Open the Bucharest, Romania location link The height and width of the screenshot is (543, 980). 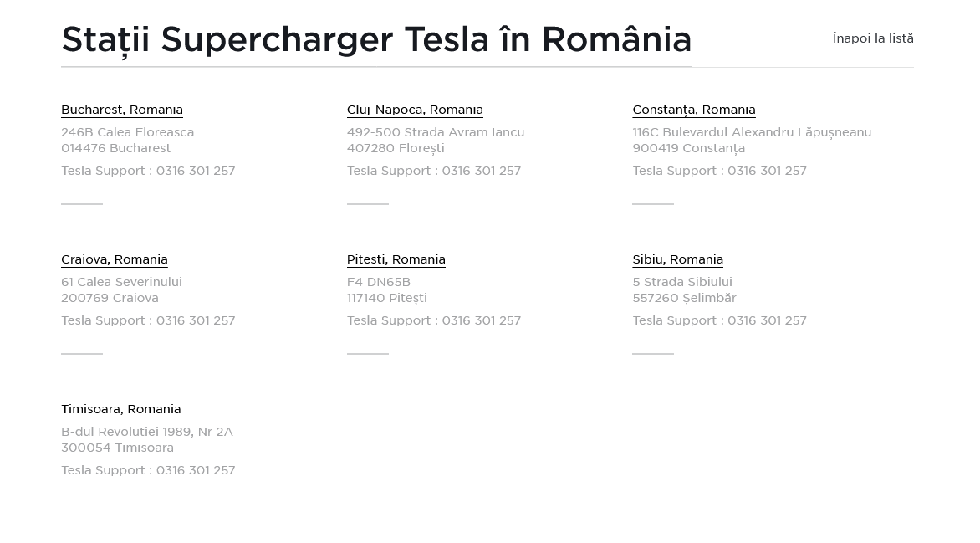[x=122, y=110]
